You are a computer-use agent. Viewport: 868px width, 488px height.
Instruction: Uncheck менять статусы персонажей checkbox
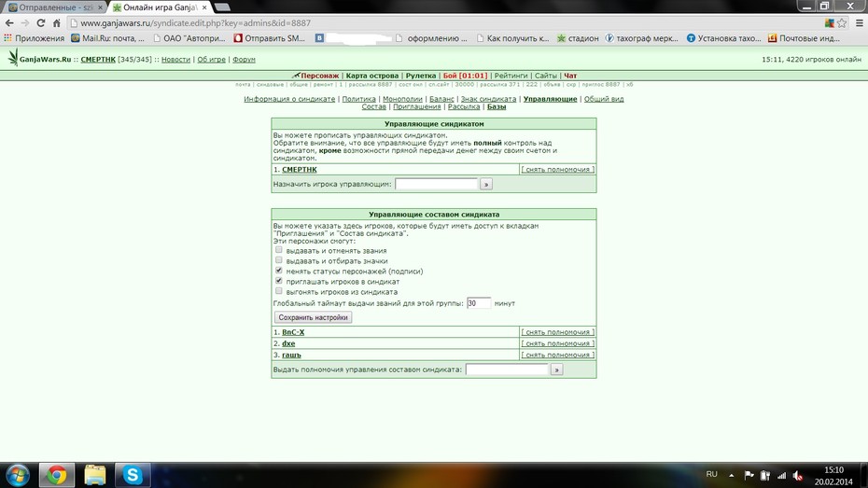pos(278,271)
